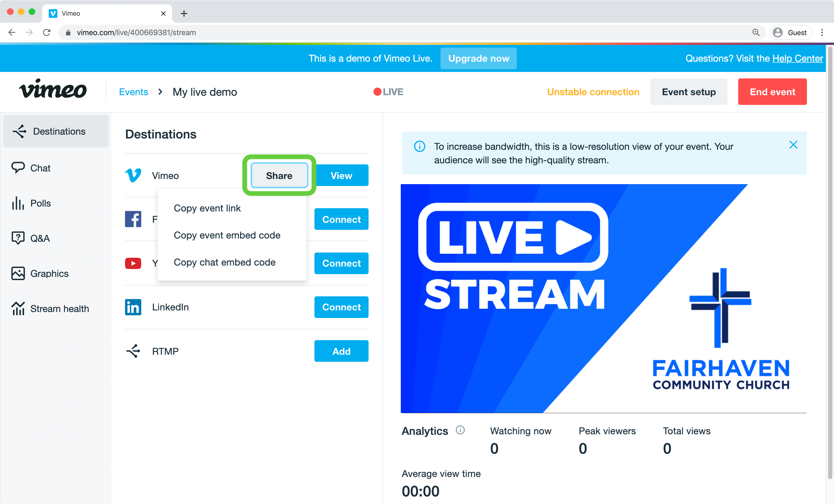This screenshot has height=504, width=834.
Task: Click the YouTube destination icon
Action: click(x=133, y=263)
